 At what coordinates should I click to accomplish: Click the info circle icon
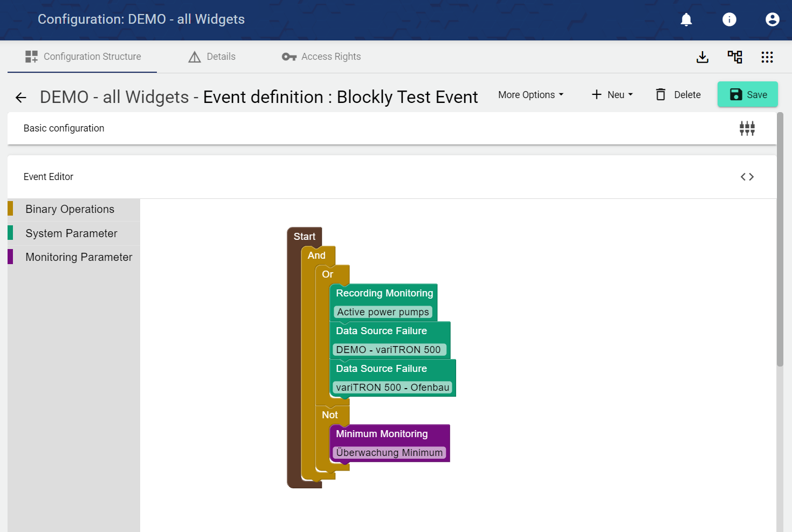(729, 20)
